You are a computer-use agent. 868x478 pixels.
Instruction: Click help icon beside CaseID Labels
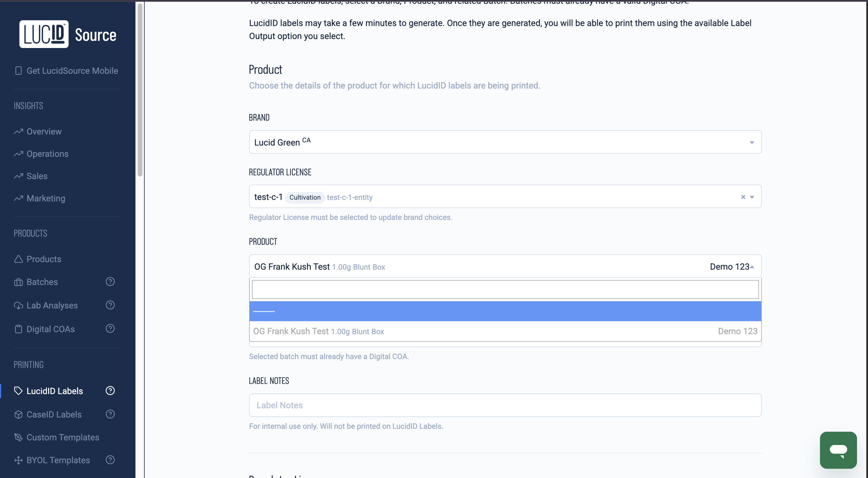pyautogui.click(x=110, y=414)
